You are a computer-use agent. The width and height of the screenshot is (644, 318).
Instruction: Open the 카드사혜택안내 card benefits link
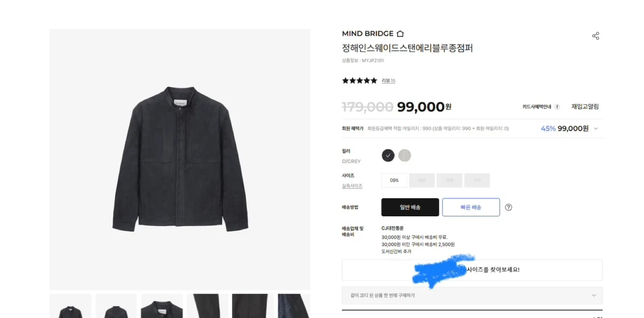[x=538, y=107]
